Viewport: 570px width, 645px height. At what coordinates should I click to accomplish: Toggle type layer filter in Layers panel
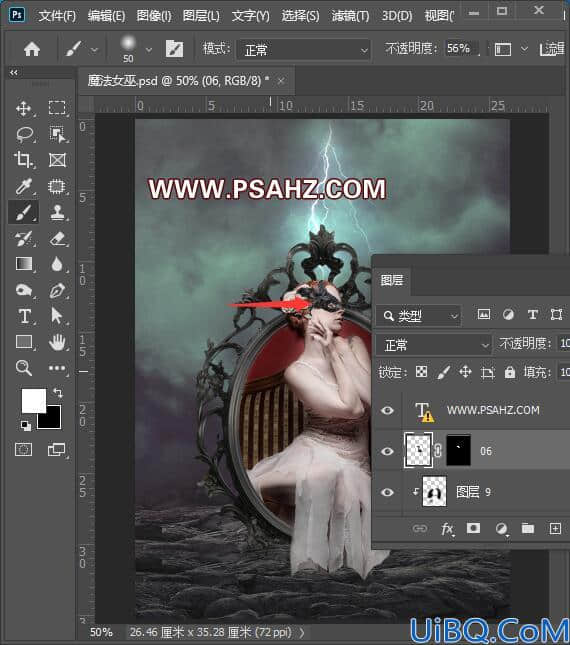533,315
